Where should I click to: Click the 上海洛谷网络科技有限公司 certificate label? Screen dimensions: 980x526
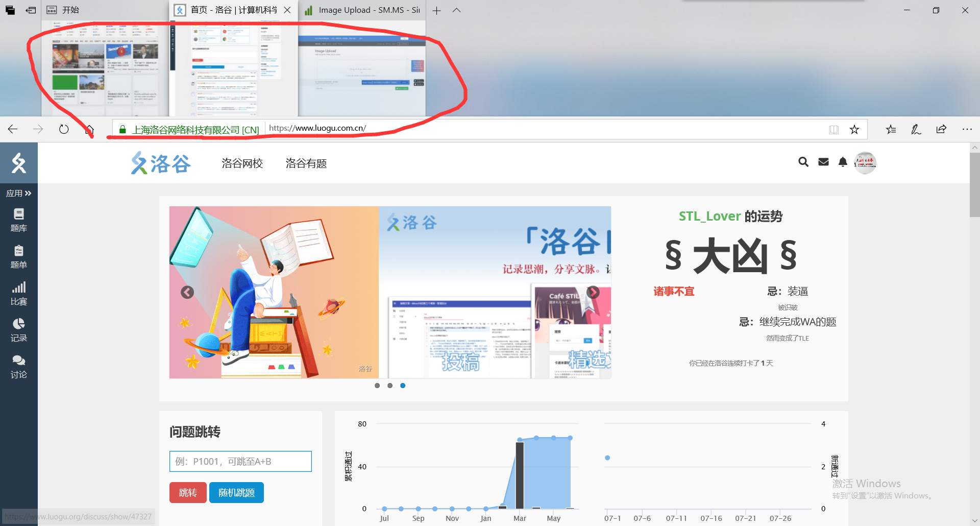196,130
